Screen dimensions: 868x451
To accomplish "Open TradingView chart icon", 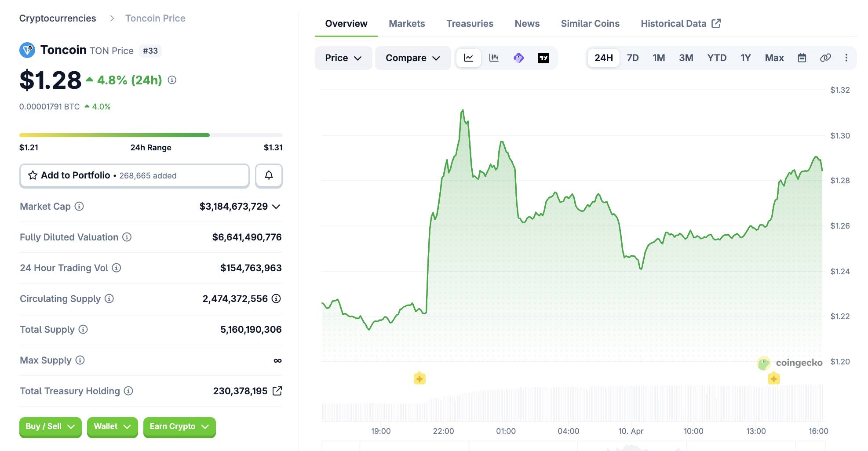I will 543,58.
